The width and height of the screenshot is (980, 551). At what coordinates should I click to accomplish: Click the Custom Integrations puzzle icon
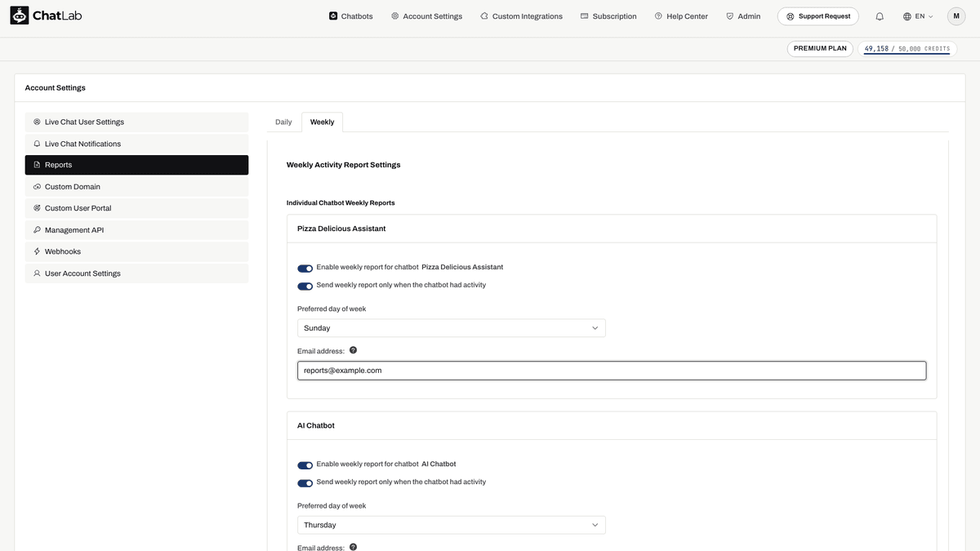pos(484,16)
